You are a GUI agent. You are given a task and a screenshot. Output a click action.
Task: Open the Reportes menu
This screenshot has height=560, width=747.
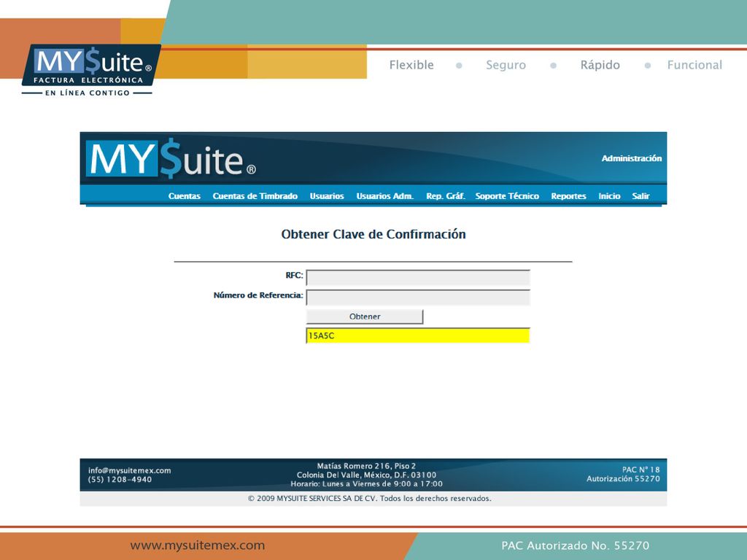tap(568, 195)
